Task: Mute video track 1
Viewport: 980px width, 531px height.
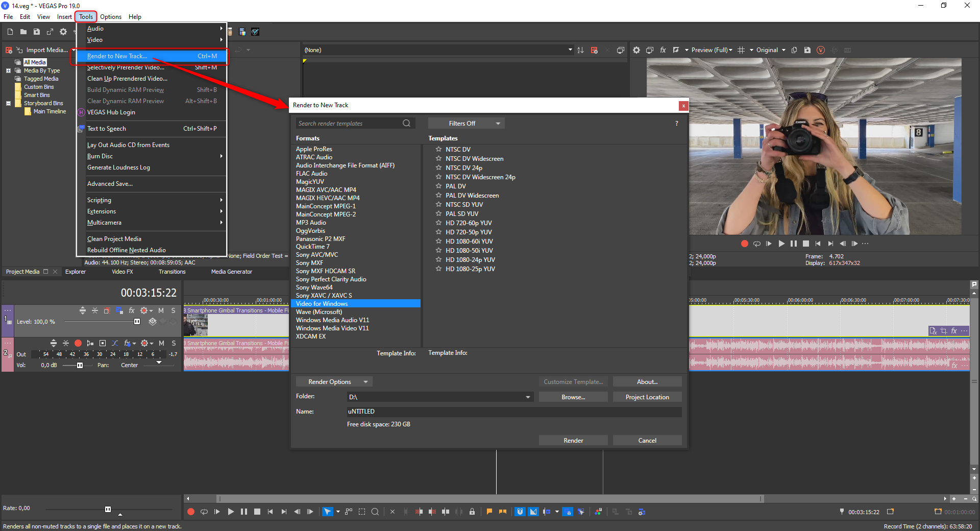Action: (161, 310)
